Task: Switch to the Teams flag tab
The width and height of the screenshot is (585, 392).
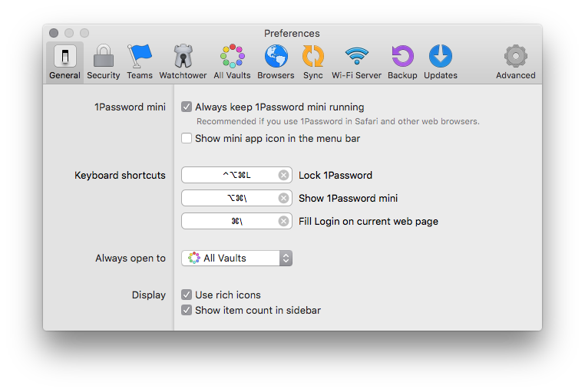Action: pyautogui.click(x=140, y=62)
